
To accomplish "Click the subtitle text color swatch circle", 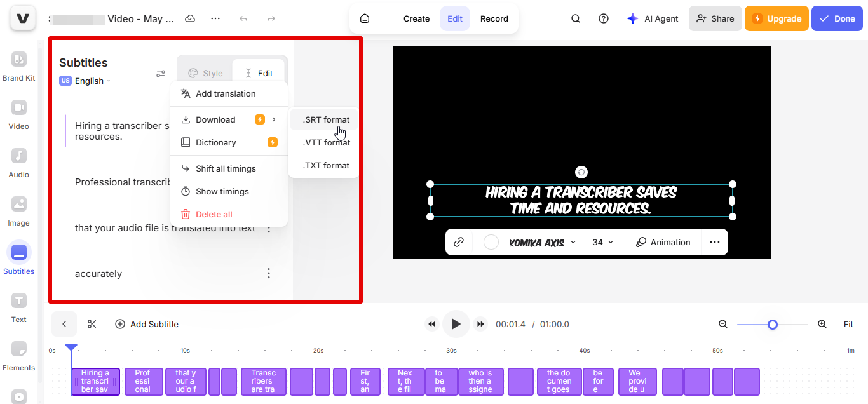I will coord(490,242).
